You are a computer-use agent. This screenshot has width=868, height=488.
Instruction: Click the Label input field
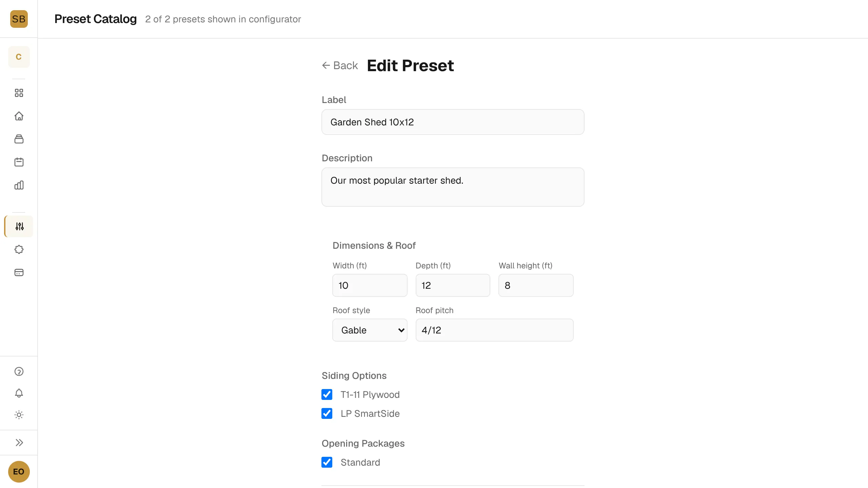(x=453, y=122)
